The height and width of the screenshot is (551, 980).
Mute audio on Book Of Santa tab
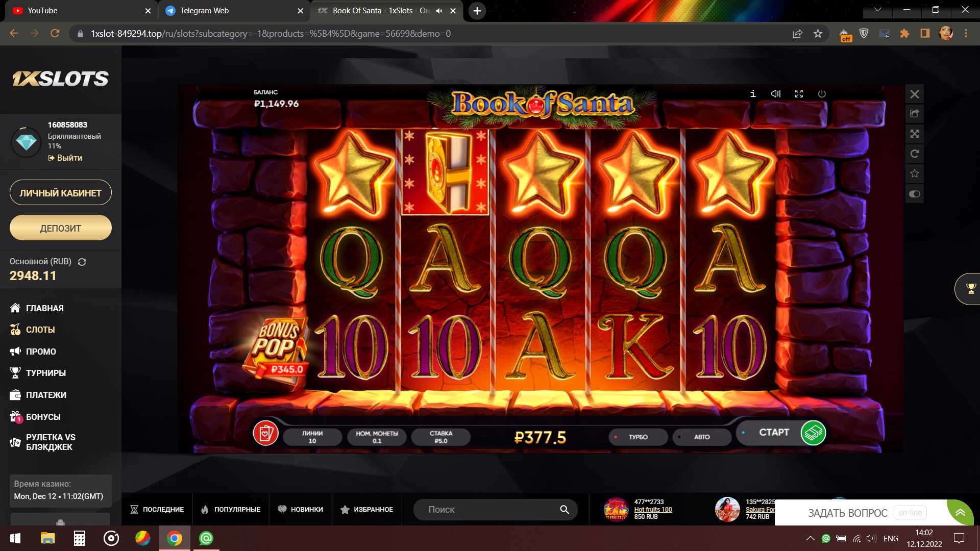click(x=439, y=11)
